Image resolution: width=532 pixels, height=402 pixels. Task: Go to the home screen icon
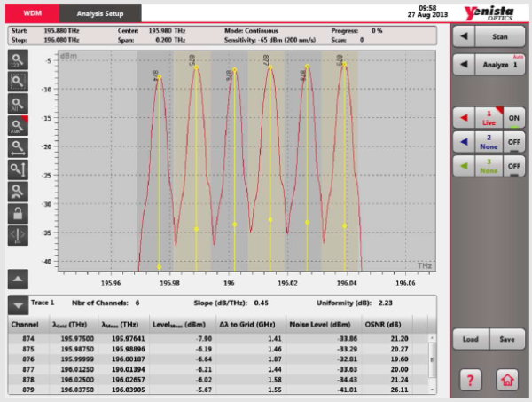click(505, 379)
